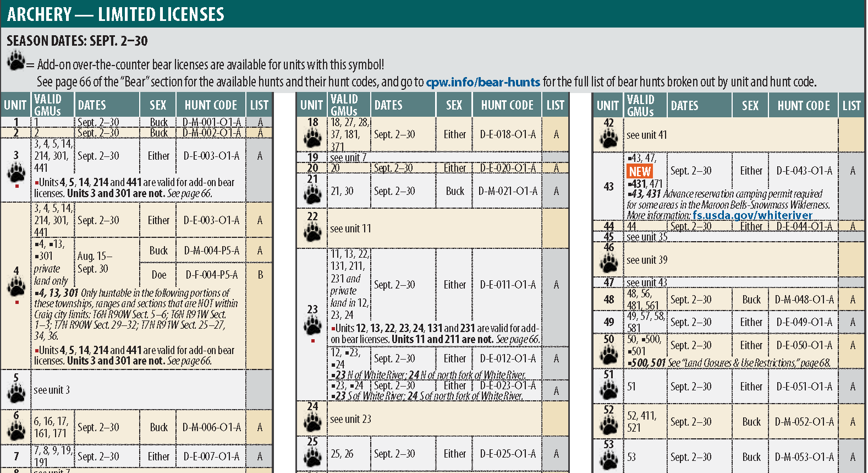Select hunt code D-M-048-O1-A
This screenshot has width=868, height=473.
tap(804, 300)
